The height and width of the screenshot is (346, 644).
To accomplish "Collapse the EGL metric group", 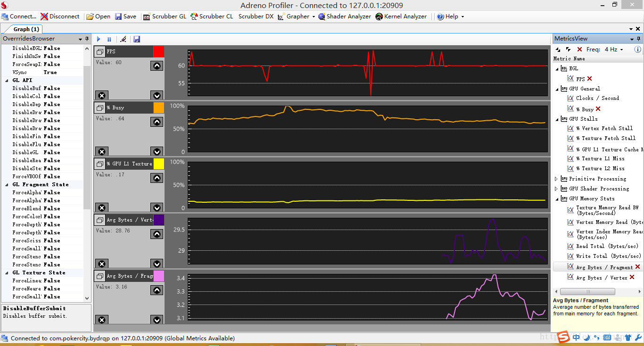I will pyautogui.click(x=556, y=68).
